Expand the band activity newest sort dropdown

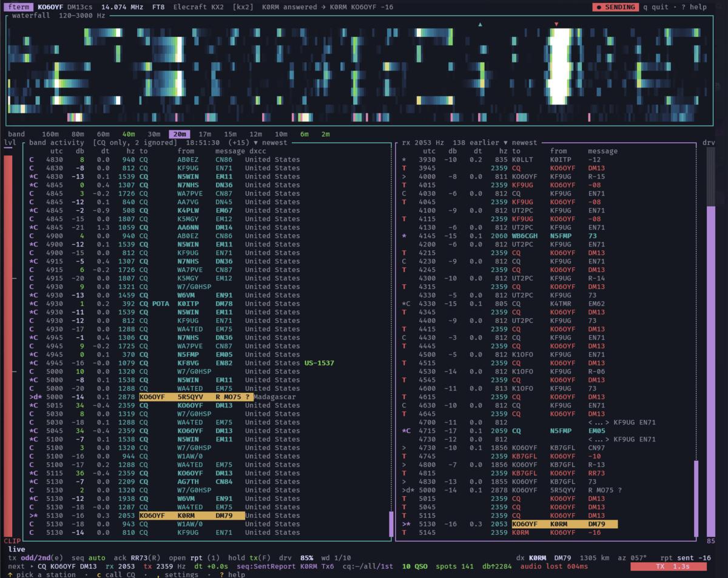click(270, 143)
